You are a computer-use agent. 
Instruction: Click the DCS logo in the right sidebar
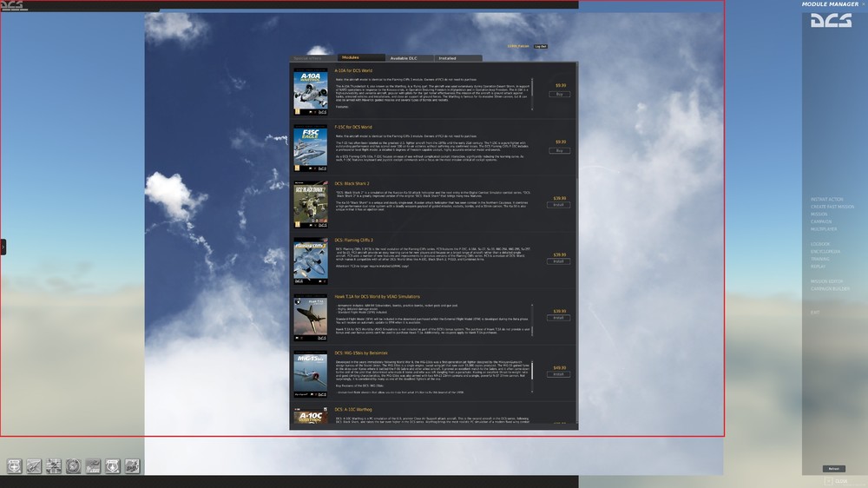click(x=831, y=21)
